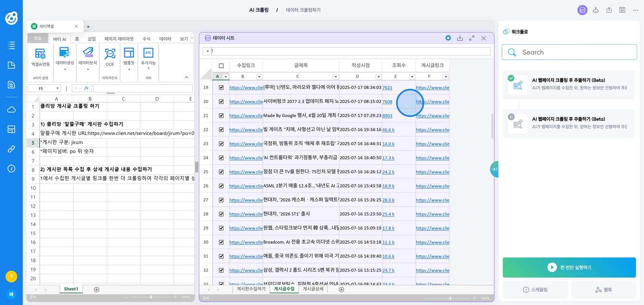Screen dimensions: 644x305
Task: Click the blank page icon in the sidebar
Action: [11, 65]
